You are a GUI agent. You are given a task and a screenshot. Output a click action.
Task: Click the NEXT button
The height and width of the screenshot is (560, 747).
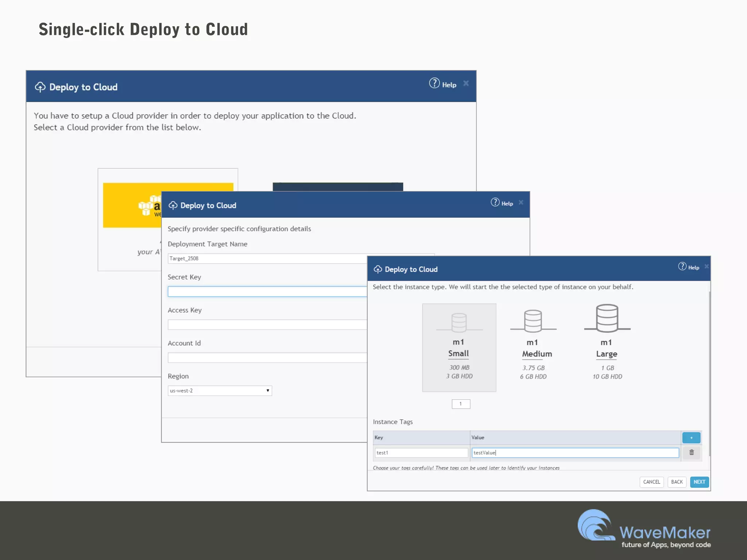[x=699, y=482]
